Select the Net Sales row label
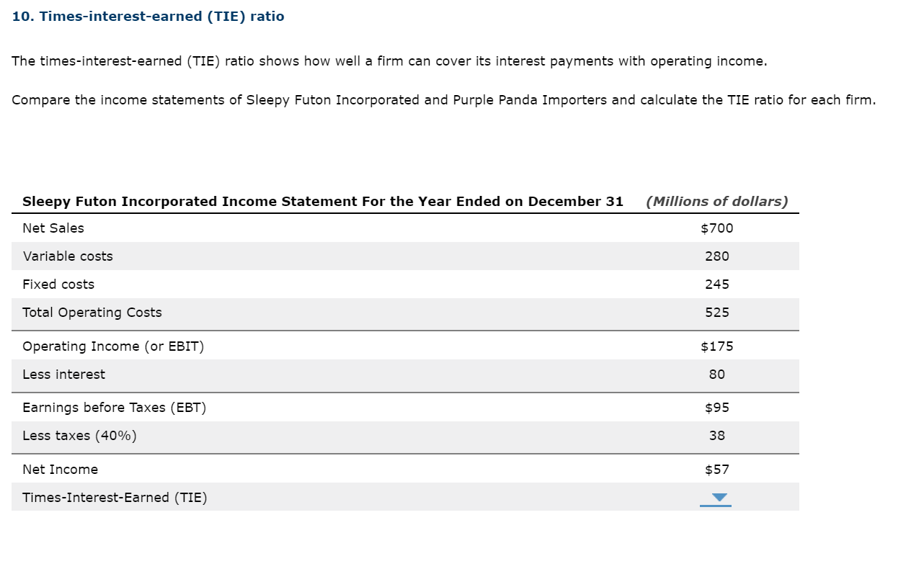 tap(53, 228)
